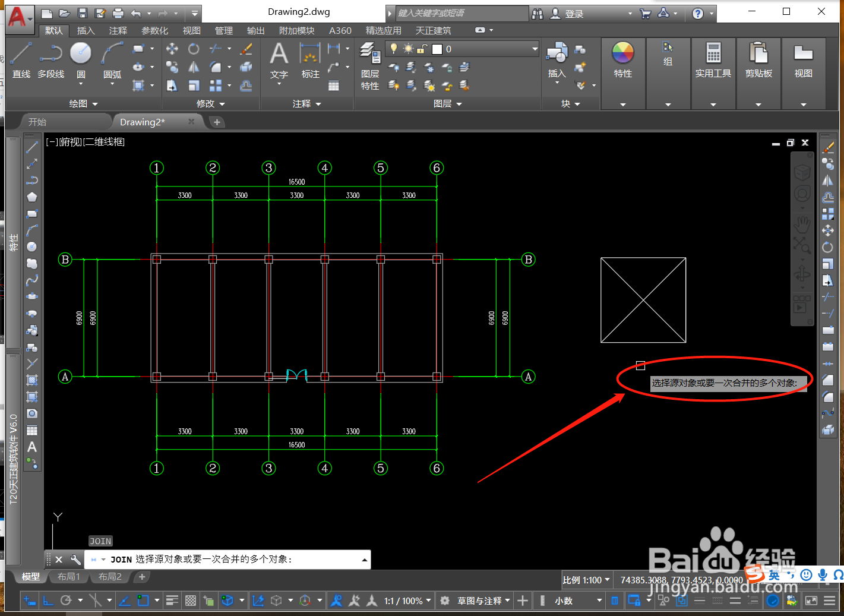Add a new layout with plus button

click(x=141, y=576)
